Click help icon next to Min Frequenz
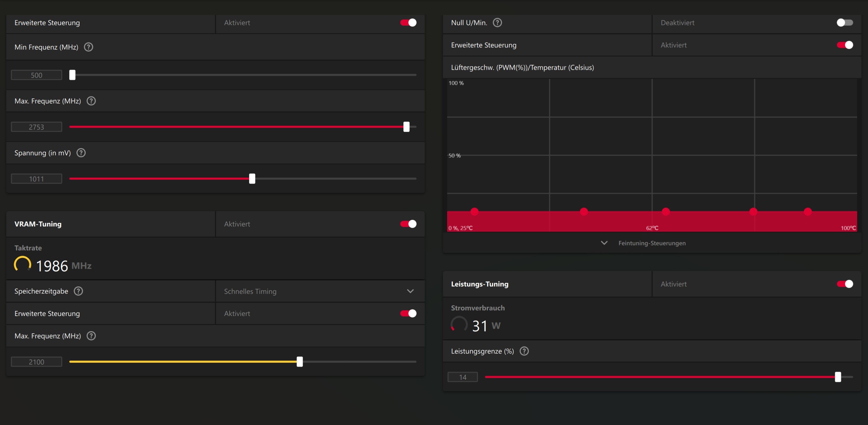Image resolution: width=868 pixels, height=425 pixels. click(x=88, y=47)
